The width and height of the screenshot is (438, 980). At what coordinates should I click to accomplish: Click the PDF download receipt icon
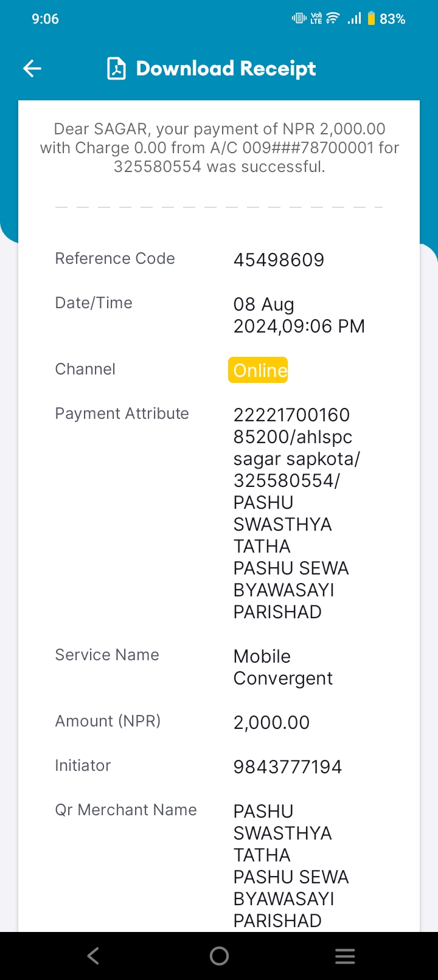click(x=116, y=69)
